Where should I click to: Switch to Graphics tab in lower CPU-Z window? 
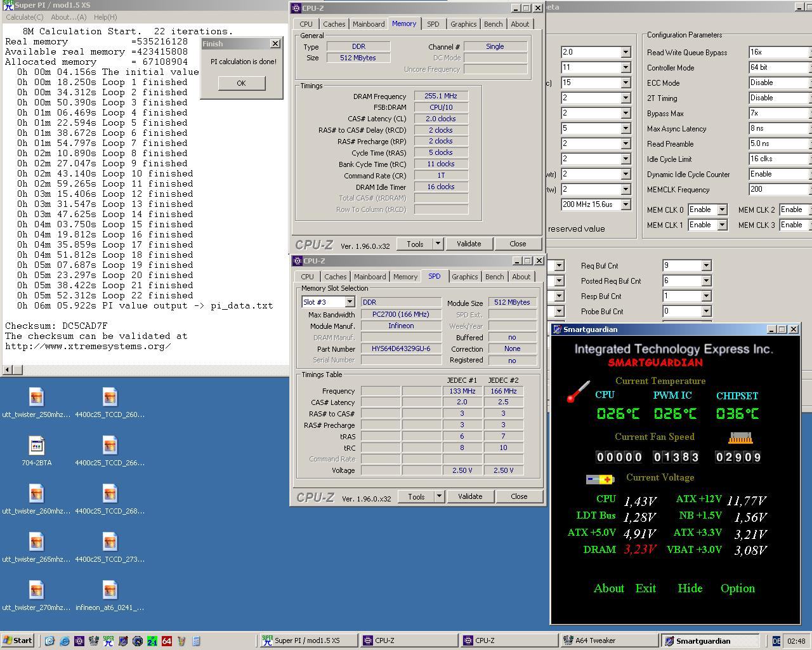tap(465, 277)
